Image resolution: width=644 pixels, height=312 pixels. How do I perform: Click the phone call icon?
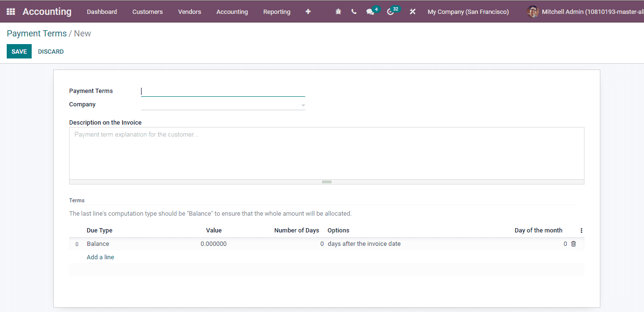click(354, 11)
